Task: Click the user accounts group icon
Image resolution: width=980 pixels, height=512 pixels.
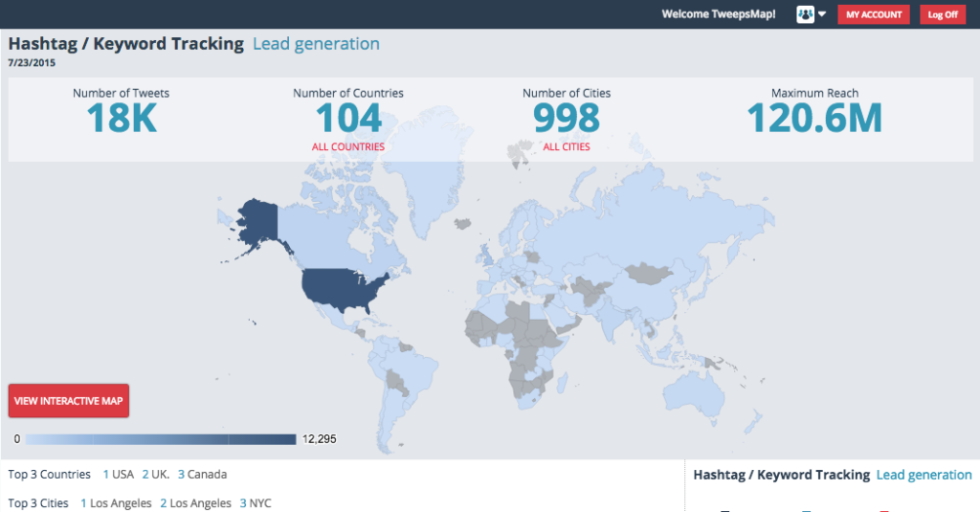Action: (805, 14)
